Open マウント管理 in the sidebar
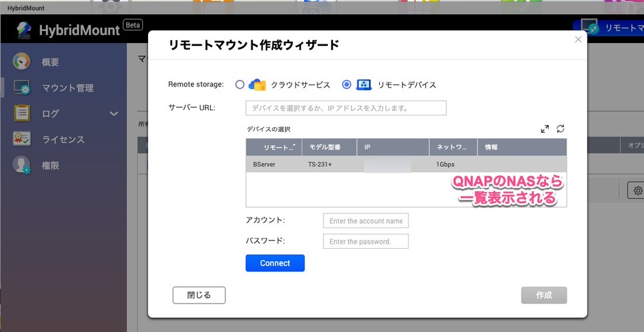Screen dimensions: 644x332 (68, 88)
